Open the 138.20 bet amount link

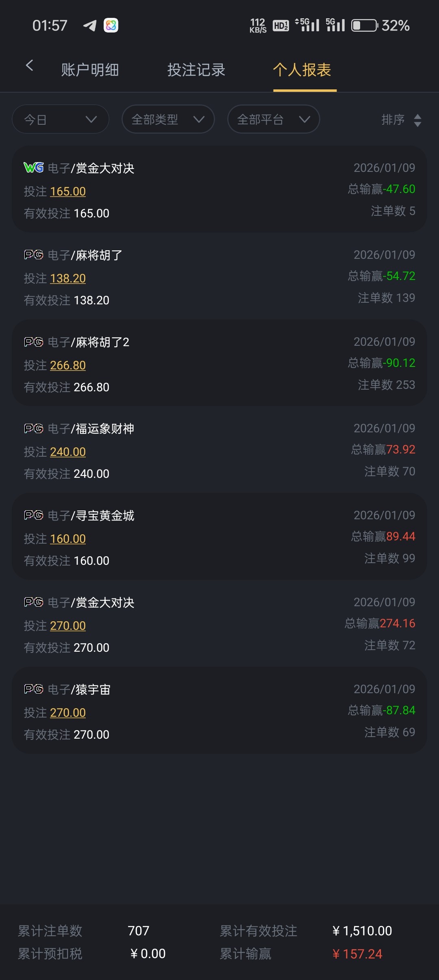coord(68,278)
